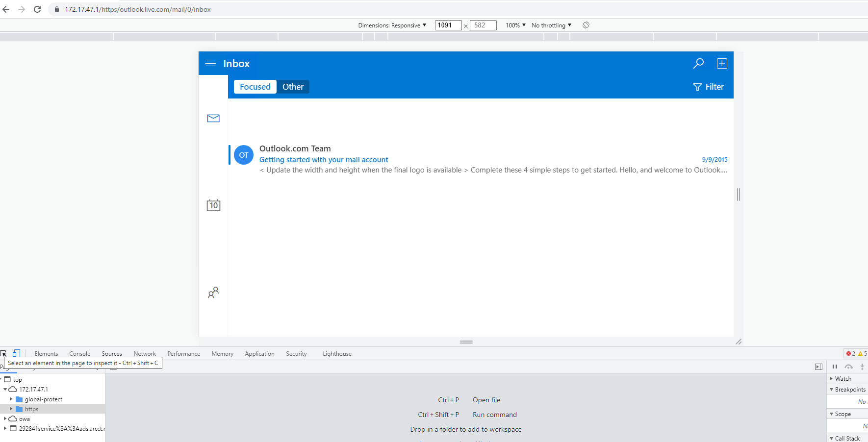Open the mail search
868x442 pixels.
click(698, 63)
